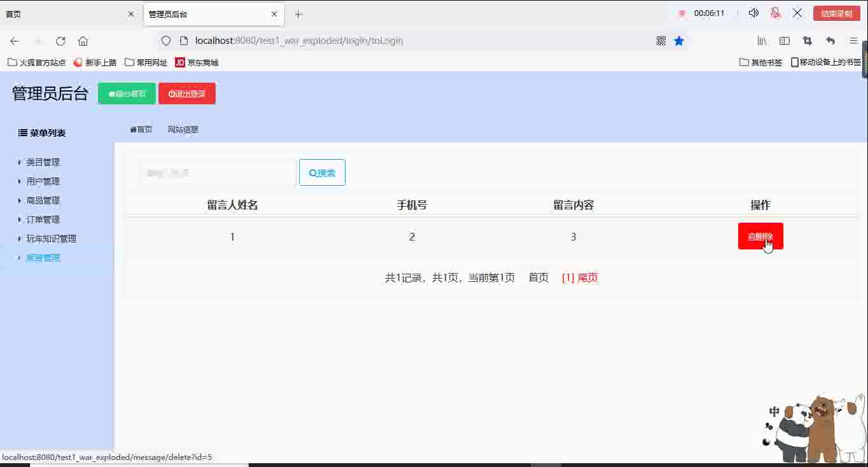Show the browser sidebar panel icon

click(x=785, y=41)
